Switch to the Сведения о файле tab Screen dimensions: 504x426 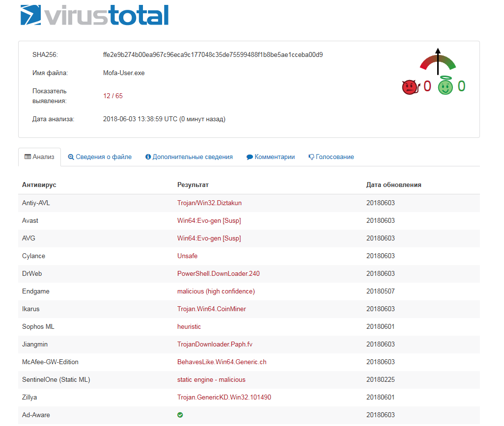(x=100, y=157)
